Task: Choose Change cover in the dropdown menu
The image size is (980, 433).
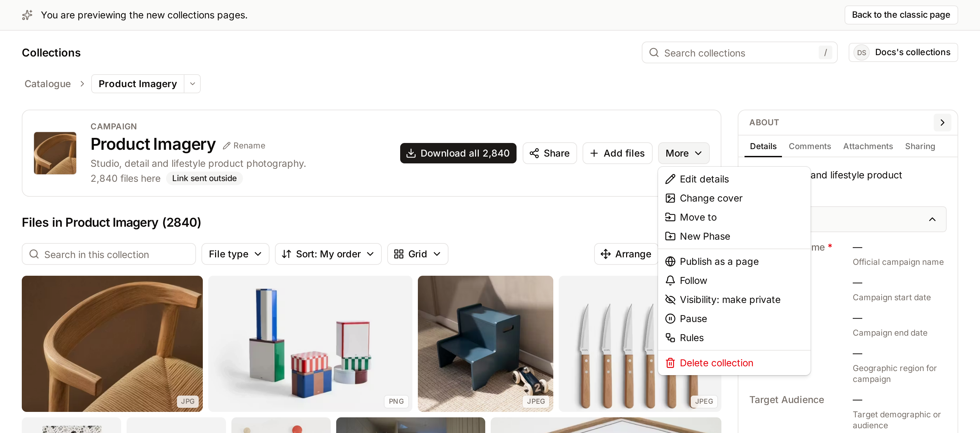Action: pos(734,198)
